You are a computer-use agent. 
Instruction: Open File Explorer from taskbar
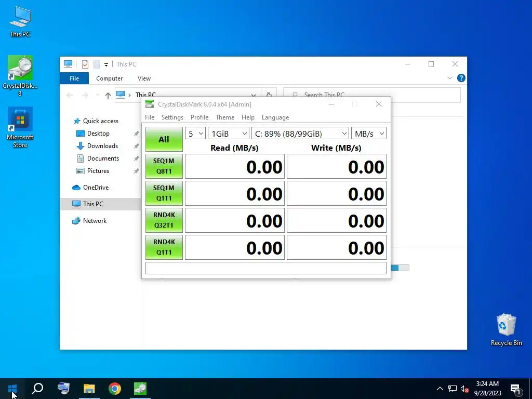coord(89,389)
